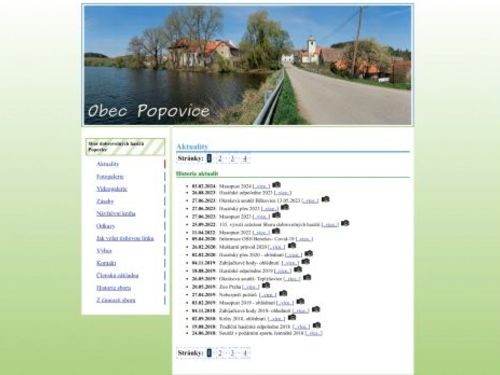Screen dimensions: 500x375
Task: Open the camera icon beside Zoo Praha
Action: point(266,285)
